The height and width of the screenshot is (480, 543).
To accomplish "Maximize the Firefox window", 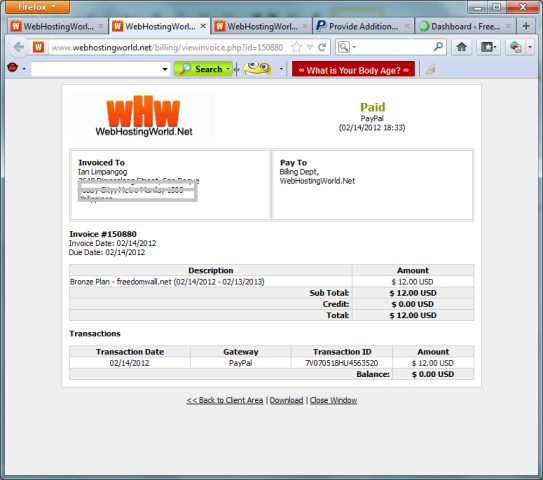I will point(497,7).
